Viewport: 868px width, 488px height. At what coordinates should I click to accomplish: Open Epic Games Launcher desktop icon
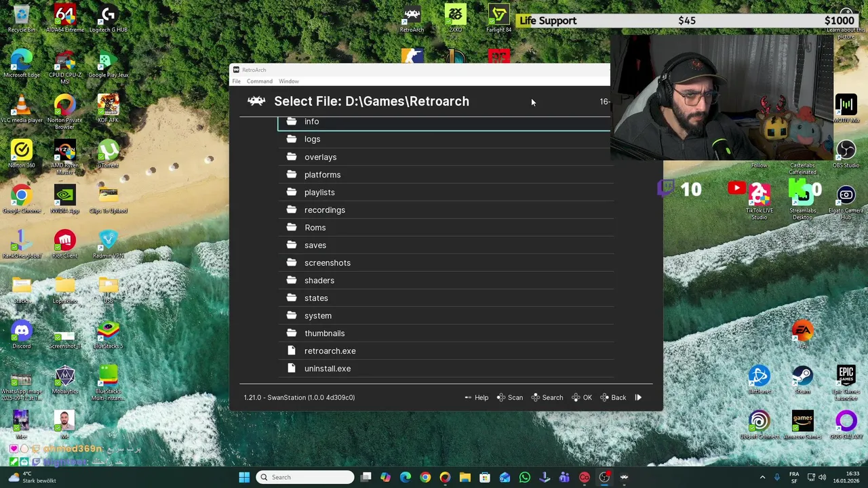click(846, 383)
